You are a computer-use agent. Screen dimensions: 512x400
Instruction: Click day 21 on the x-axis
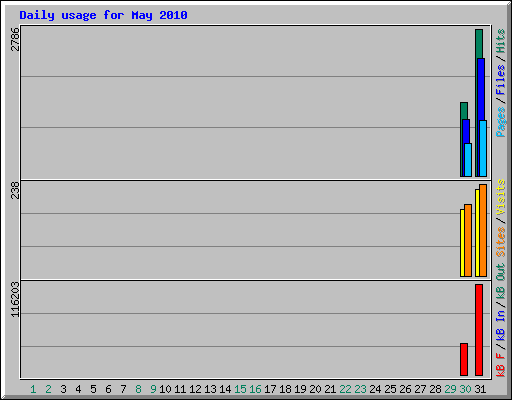[330, 389]
